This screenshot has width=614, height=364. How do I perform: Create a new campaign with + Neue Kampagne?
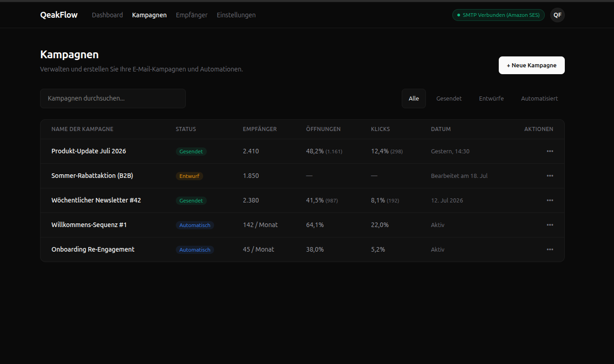tap(532, 65)
